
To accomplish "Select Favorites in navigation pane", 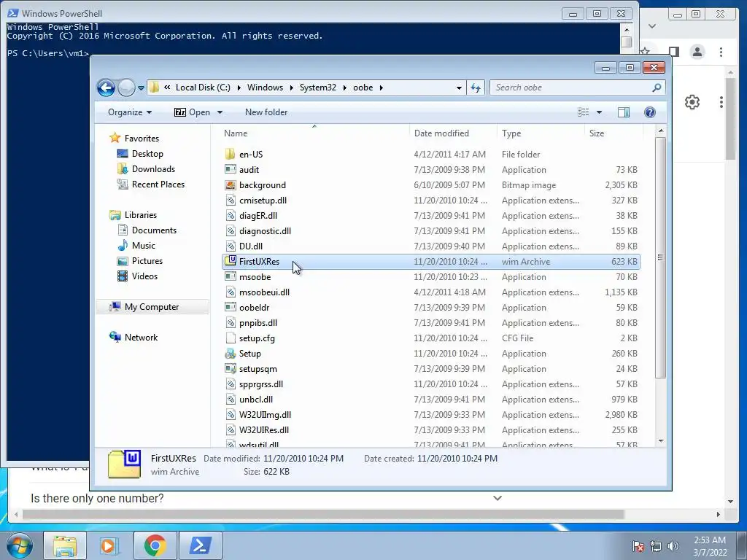I will coord(142,138).
